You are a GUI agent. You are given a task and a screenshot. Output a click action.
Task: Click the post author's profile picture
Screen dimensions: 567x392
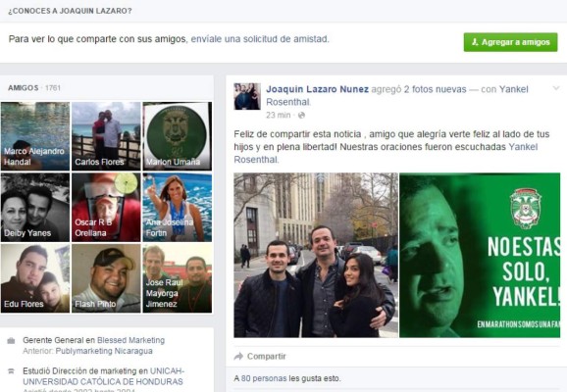point(247,96)
